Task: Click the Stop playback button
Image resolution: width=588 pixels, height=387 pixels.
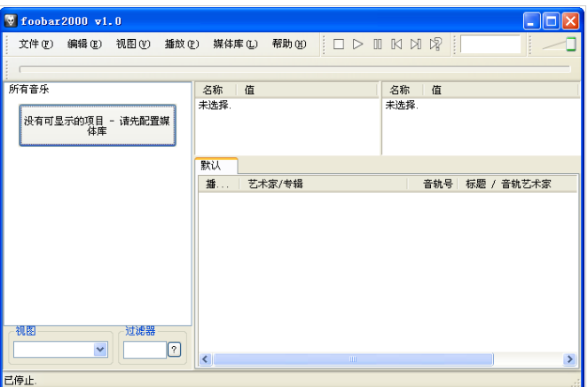Action: 339,44
